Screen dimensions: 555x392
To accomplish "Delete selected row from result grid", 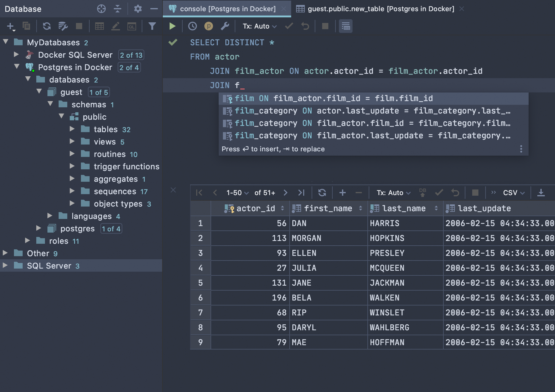I will [358, 192].
